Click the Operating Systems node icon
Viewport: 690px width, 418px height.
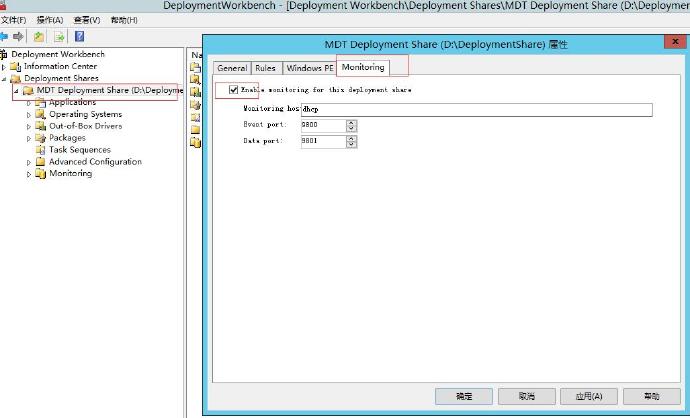[40, 114]
